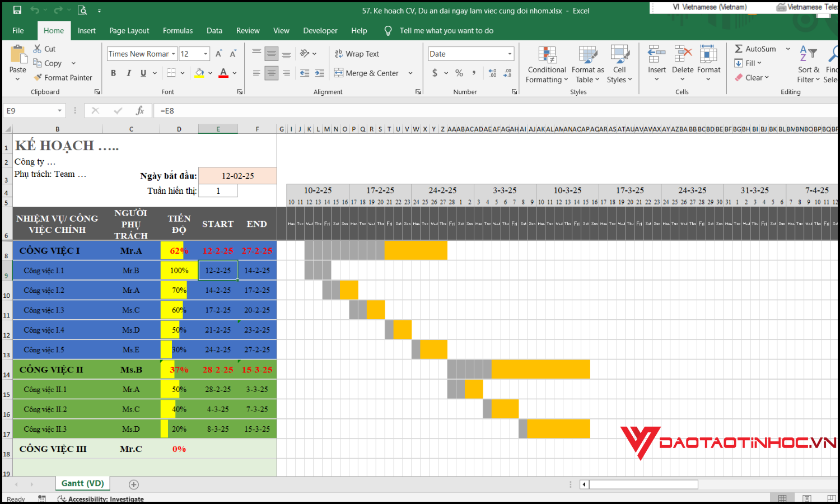Image resolution: width=840 pixels, height=504 pixels.
Task: Toggle Bold formatting
Action: (114, 73)
